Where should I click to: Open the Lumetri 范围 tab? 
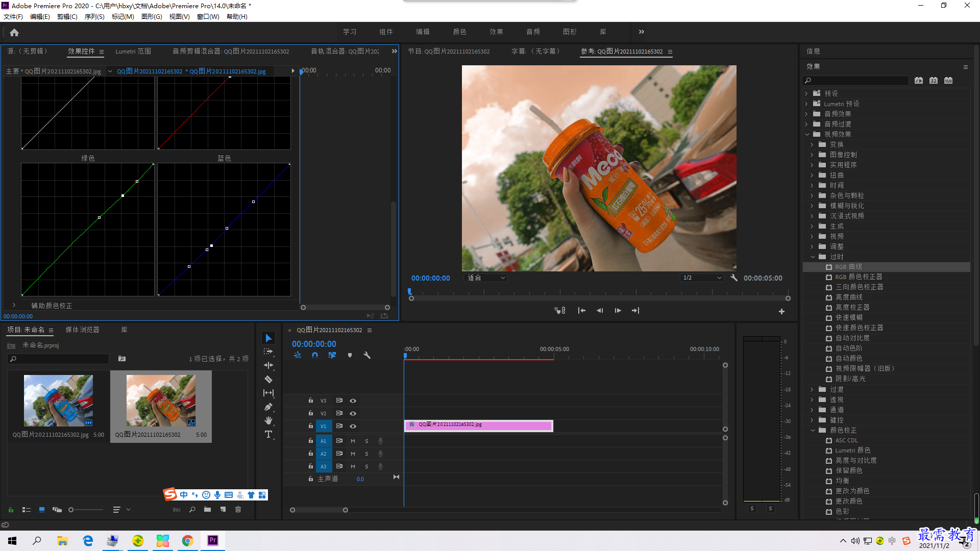tap(133, 52)
